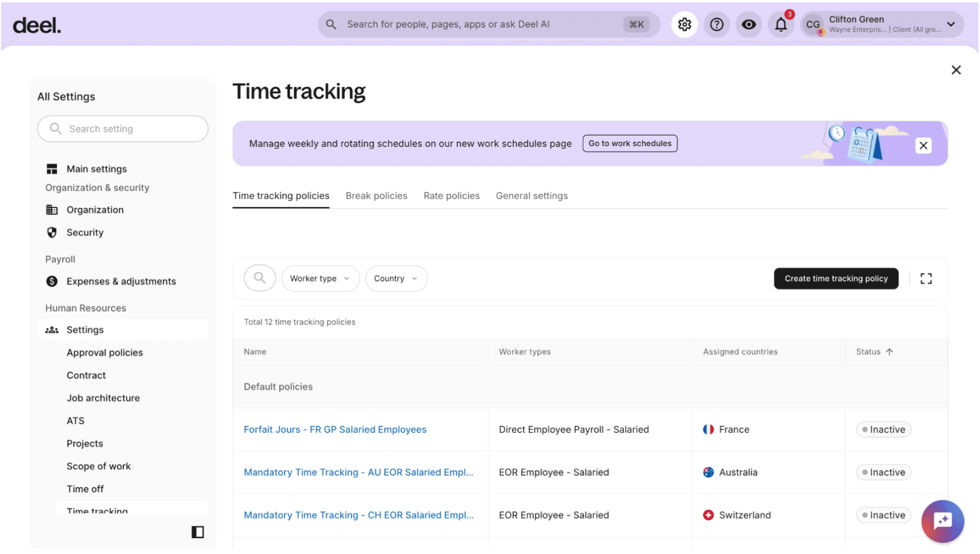The image size is (980, 554).
Task: Open the Deel AI chat button
Action: click(x=942, y=521)
